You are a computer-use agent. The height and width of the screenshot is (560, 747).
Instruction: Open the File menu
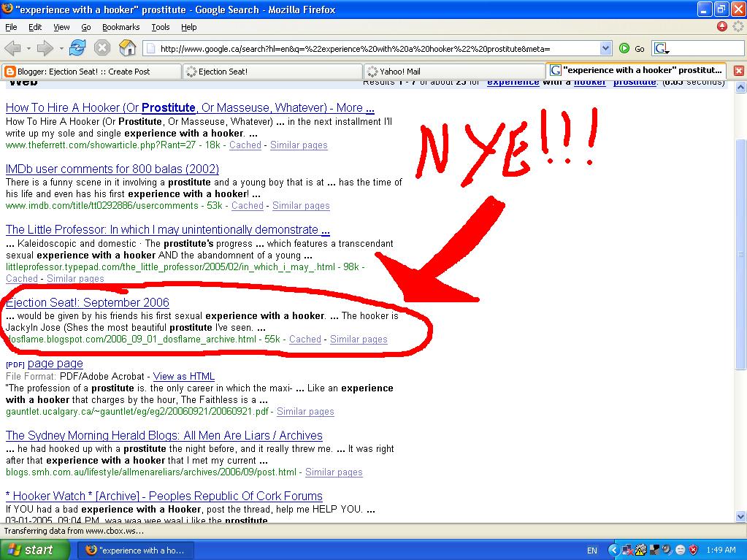(x=11, y=27)
